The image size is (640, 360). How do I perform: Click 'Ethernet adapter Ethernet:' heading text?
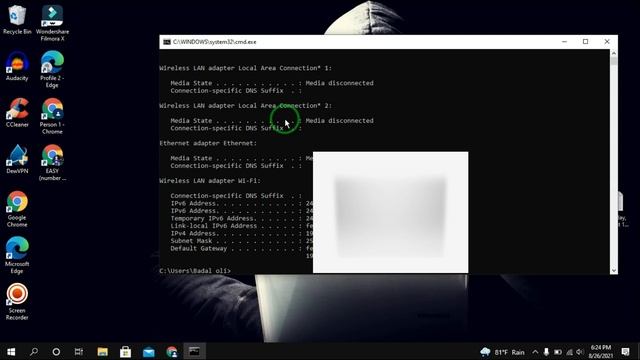208,143
